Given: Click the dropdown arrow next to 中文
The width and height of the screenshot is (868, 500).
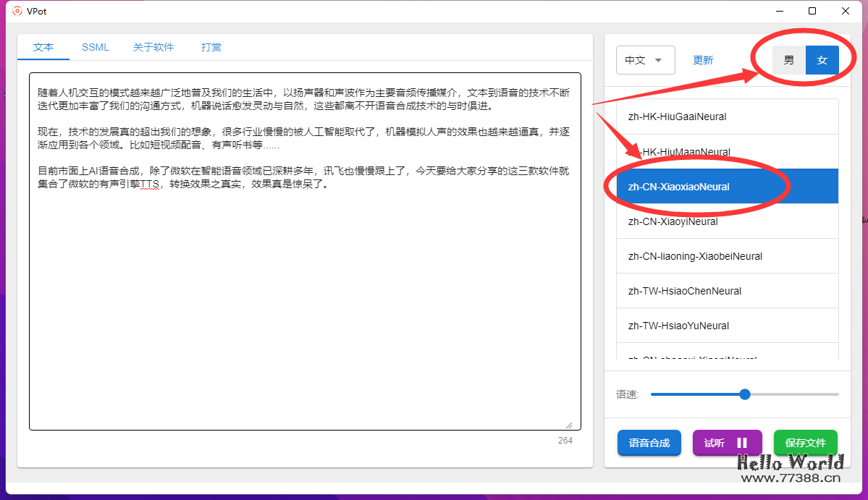Looking at the screenshot, I should click(x=660, y=60).
